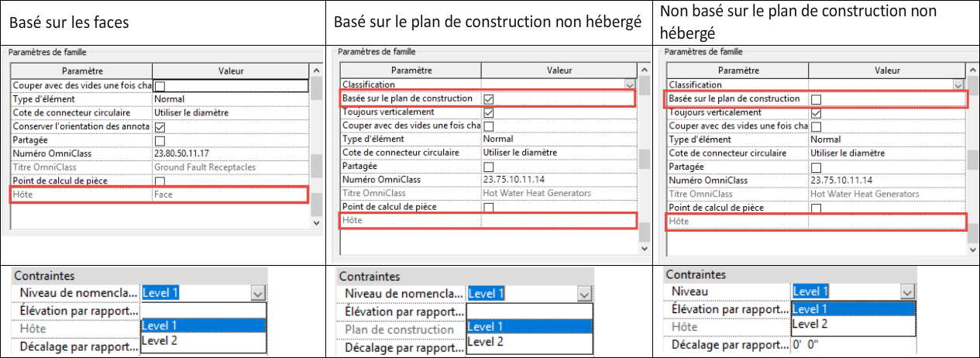Uncheck 'Conserver l'orientation des annota' checkbox

pyautogui.click(x=160, y=127)
